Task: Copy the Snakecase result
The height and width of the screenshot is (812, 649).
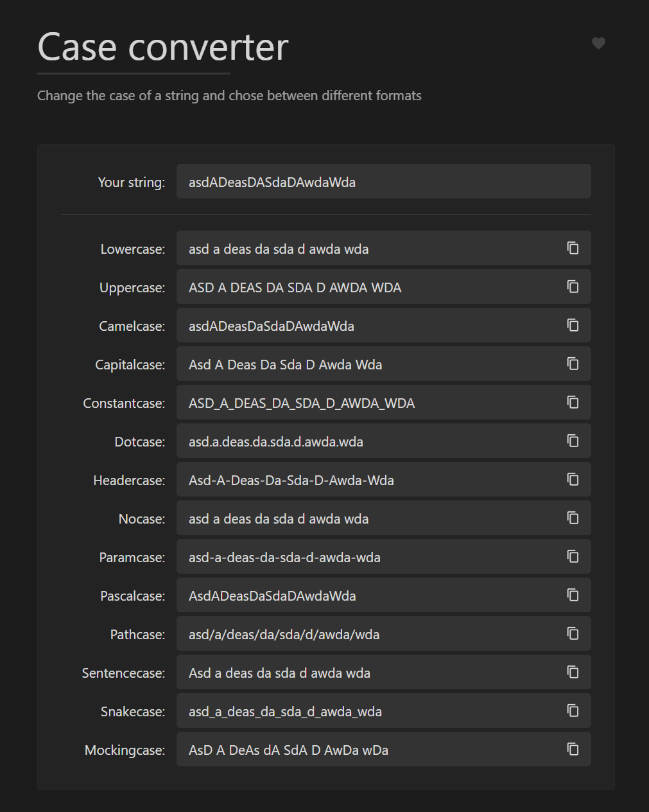Action: (x=573, y=710)
